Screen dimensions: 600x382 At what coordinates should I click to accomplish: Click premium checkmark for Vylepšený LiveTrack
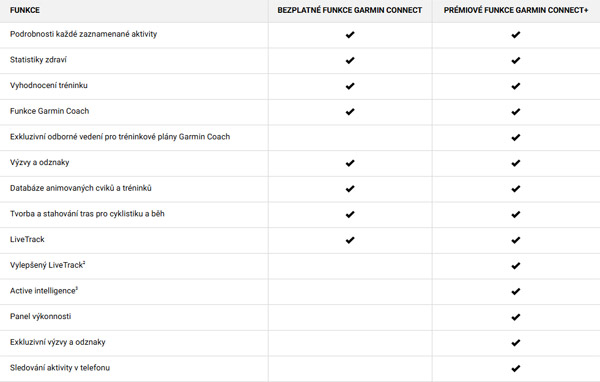515,266
